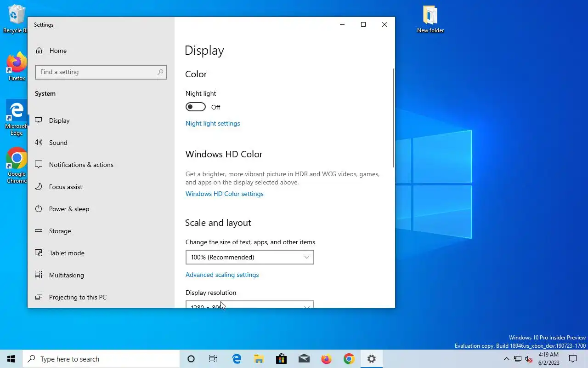Screen dimensions: 588x368
Task: Select Projecting to this PC
Action: pos(101,297)
